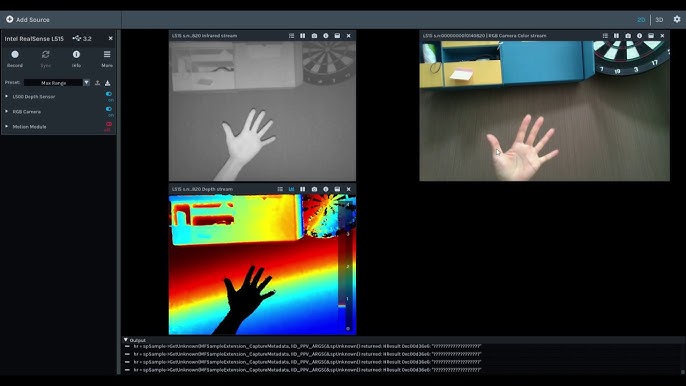Expand the L500 Depth Sensor section
The width and height of the screenshot is (686, 386).
point(7,96)
